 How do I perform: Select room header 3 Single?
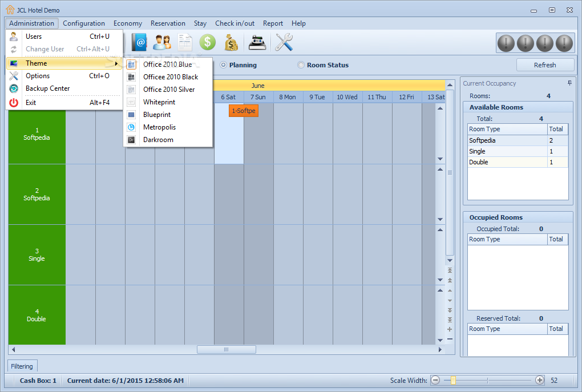[37, 254]
